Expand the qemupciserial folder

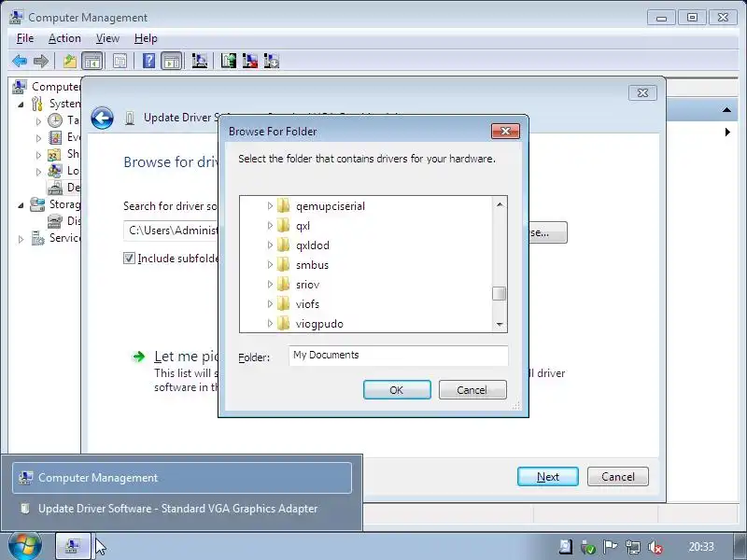coord(270,205)
